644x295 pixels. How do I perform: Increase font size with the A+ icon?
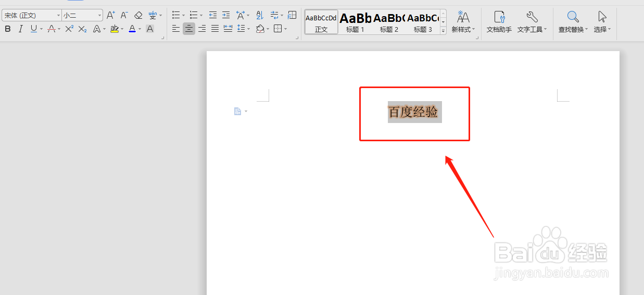(110, 15)
